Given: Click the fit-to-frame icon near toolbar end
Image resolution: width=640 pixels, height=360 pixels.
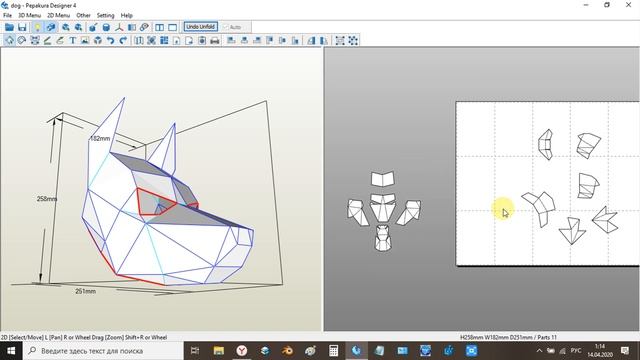Looking at the screenshot, I should click(x=340, y=40).
